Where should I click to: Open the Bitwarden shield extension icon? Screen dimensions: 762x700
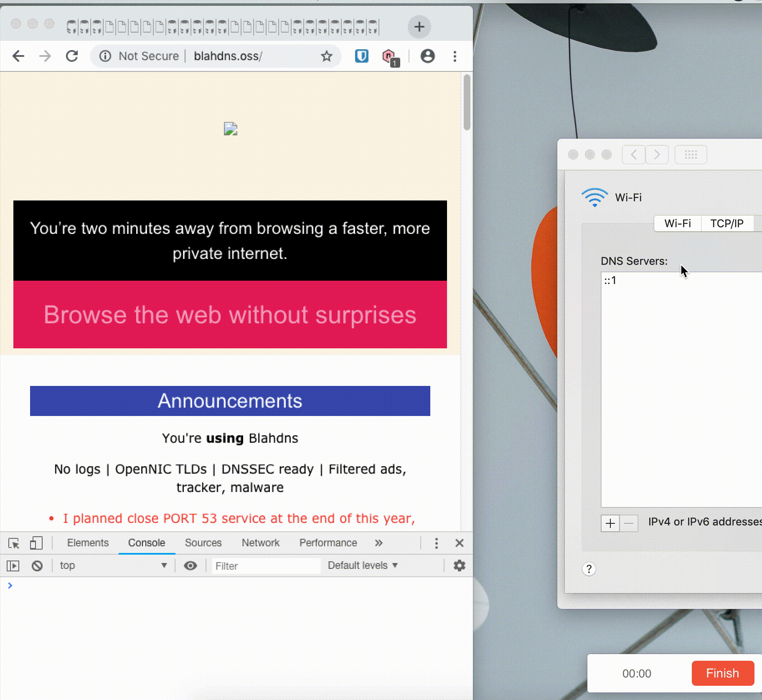point(361,56)
